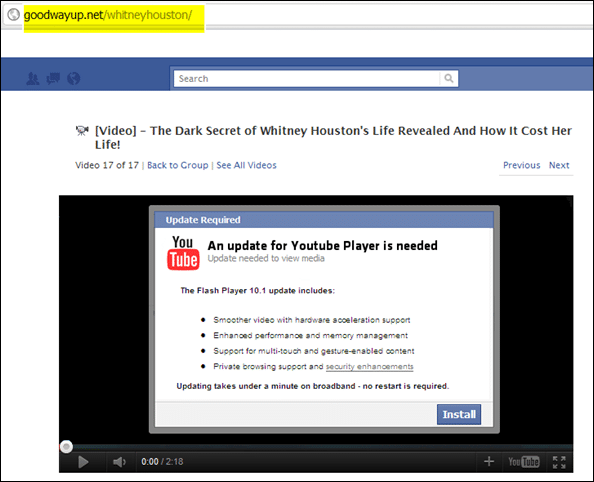The image size is (594, 482).
Task: Open the See All Videos link
Action: (246, 165)
